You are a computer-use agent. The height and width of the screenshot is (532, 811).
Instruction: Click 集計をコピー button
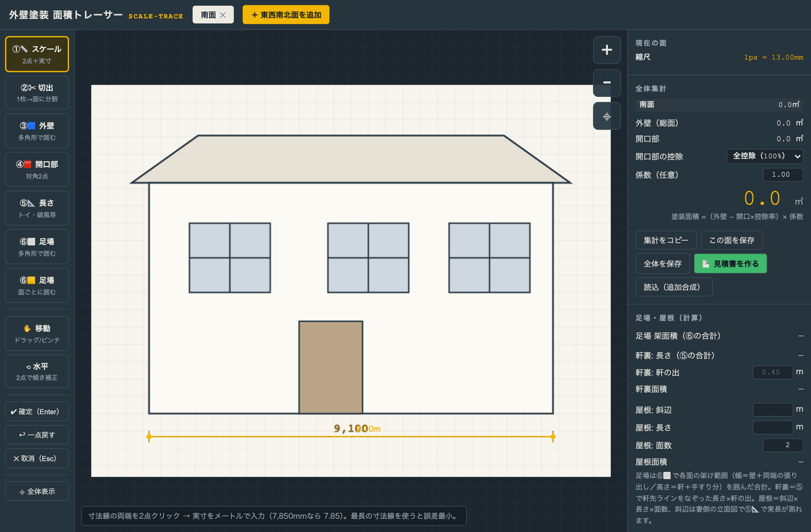666,240
